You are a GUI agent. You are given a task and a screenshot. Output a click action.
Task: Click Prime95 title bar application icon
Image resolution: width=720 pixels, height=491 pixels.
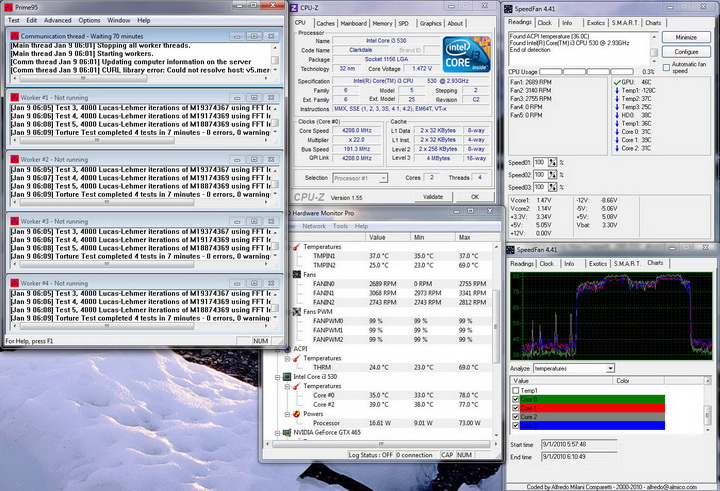[8, 7]
